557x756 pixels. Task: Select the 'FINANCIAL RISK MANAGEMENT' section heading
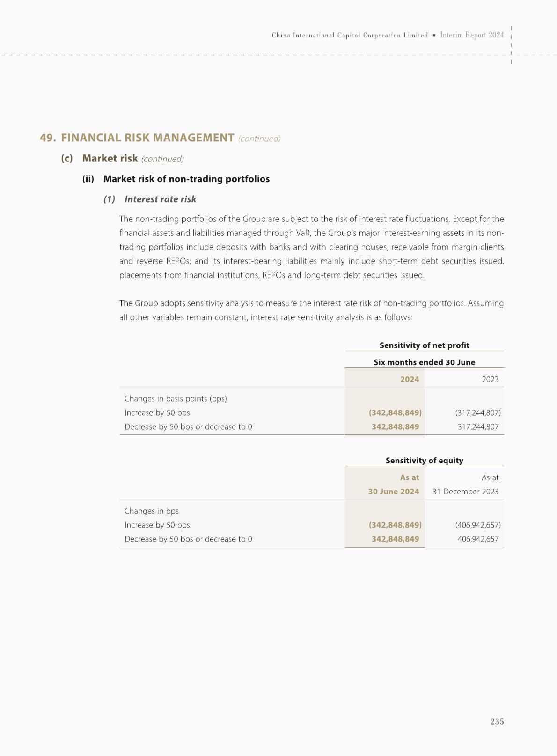pos(147,138)
